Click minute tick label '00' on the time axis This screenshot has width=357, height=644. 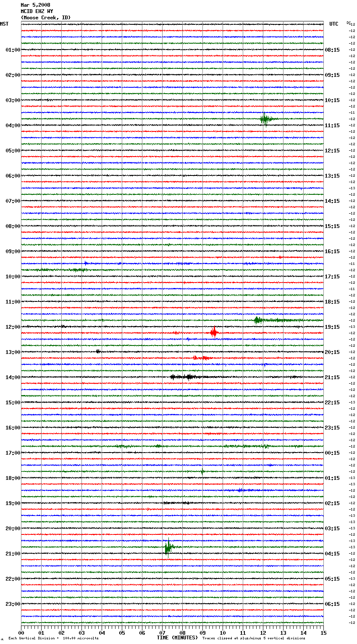[x=21, y=633]
